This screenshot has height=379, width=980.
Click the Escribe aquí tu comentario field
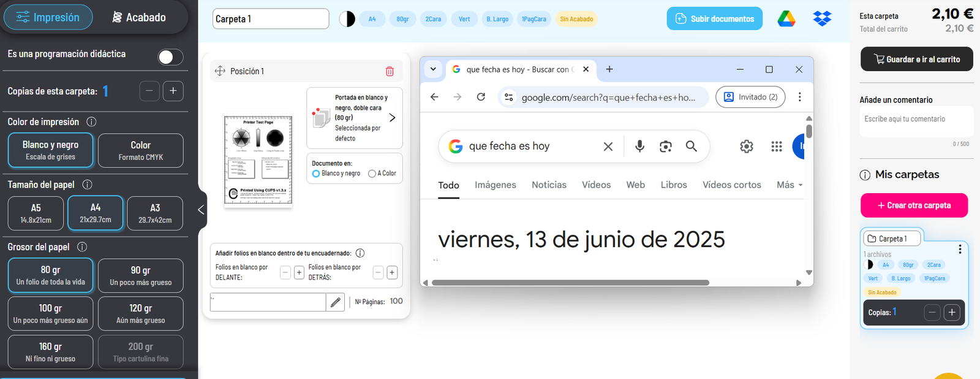coord(916,120)
